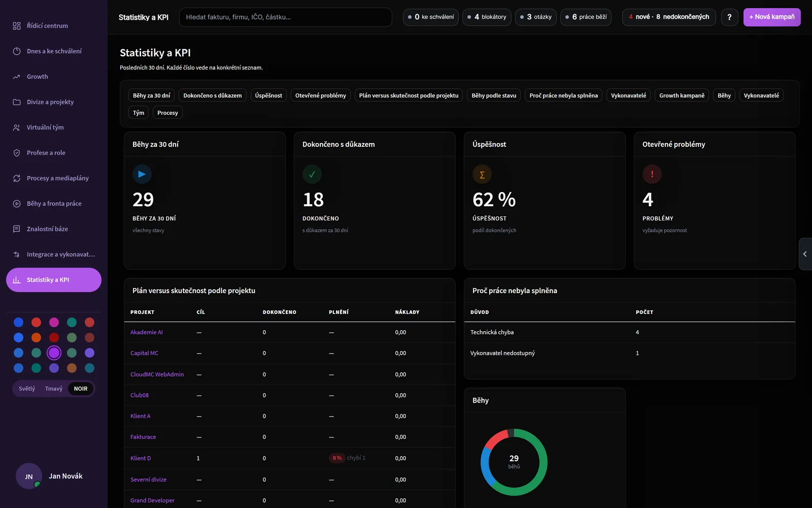Open the Znalostní báze page

[54, 229]
